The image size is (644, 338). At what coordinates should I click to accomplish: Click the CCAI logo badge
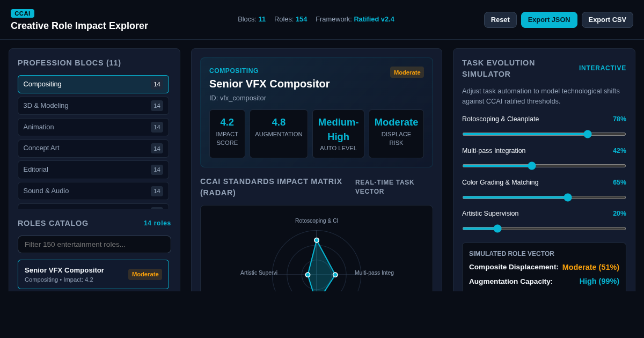[x=23, y=13]
